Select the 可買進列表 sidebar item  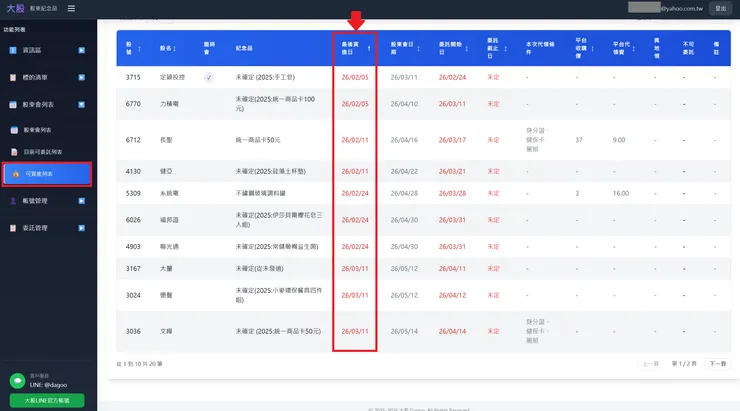47,174
